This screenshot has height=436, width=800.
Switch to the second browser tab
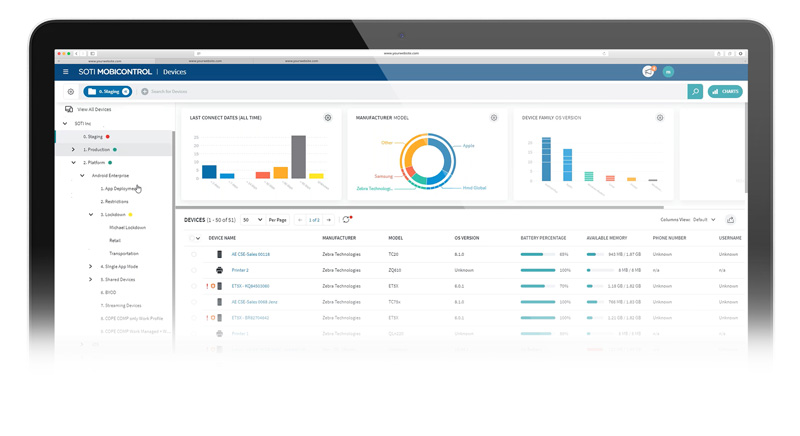coord(205,61)
